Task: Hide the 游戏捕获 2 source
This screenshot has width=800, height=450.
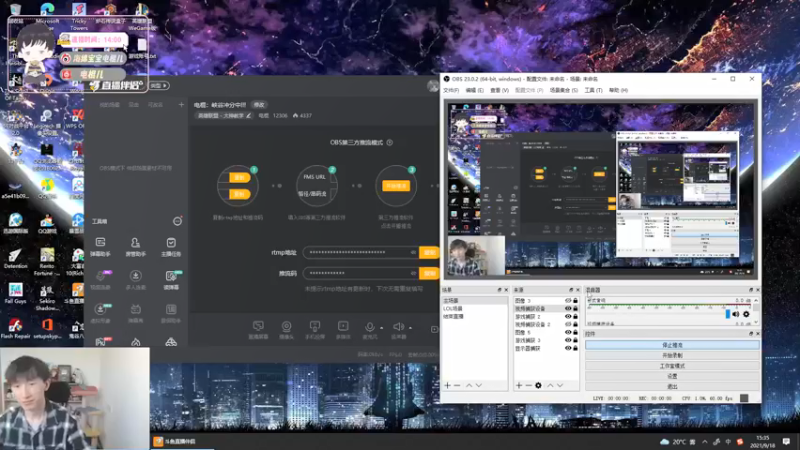Action: 568,316
